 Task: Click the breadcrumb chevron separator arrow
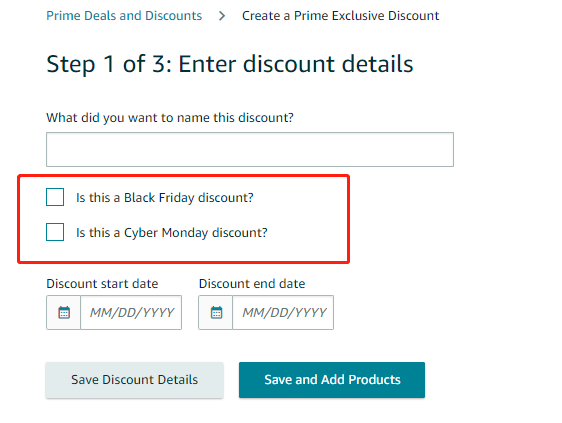point(222,16)
